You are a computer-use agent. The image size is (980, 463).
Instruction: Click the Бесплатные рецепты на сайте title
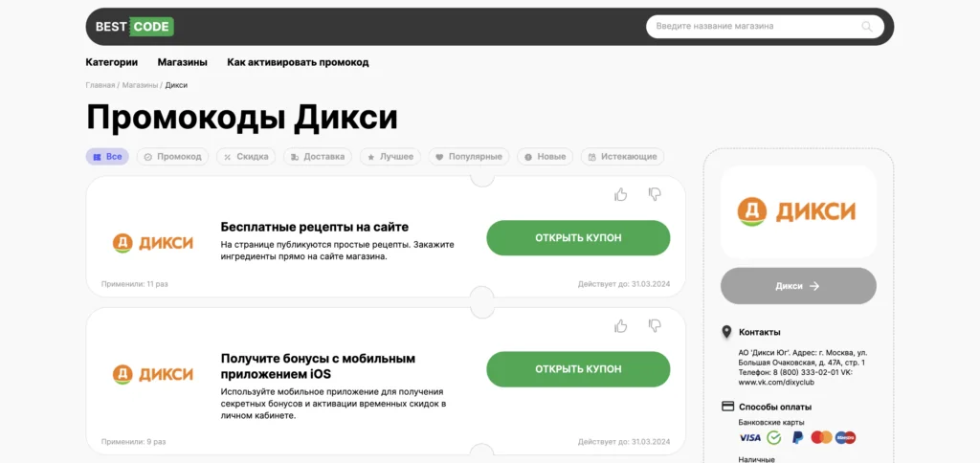tap(314, 227)
